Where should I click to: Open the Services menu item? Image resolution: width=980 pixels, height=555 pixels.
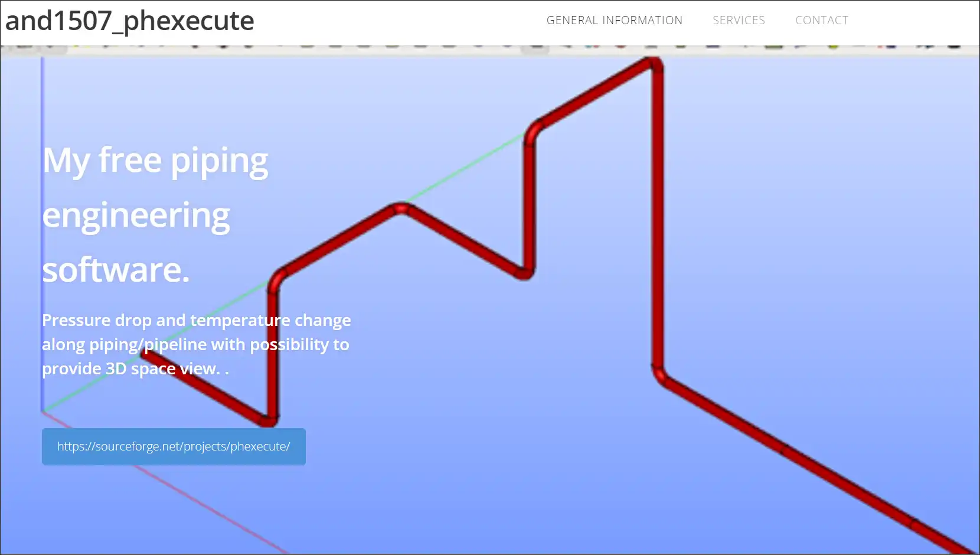(x=739, y=20)
